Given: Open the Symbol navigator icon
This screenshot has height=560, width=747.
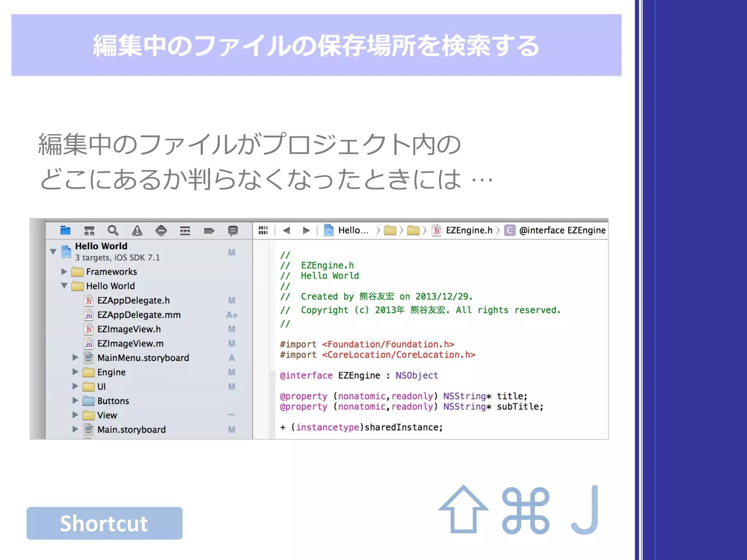Looking at the screenshot, I should [89, 230].
